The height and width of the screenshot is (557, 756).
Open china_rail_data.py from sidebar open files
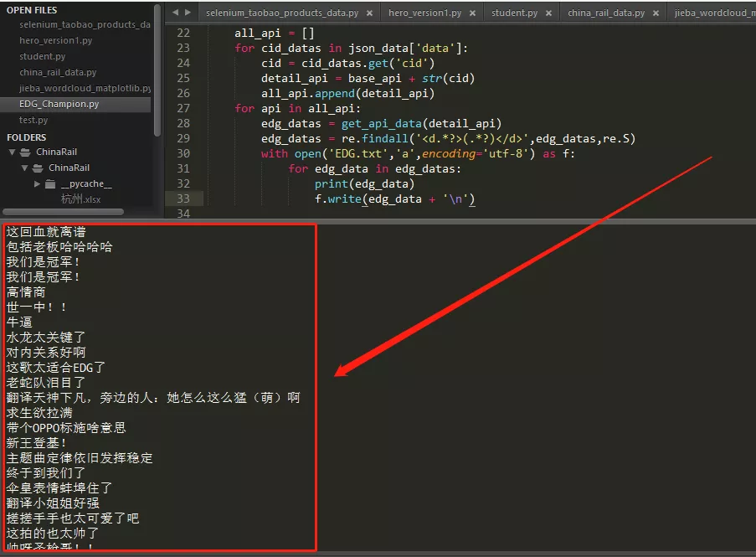[58, 72]
